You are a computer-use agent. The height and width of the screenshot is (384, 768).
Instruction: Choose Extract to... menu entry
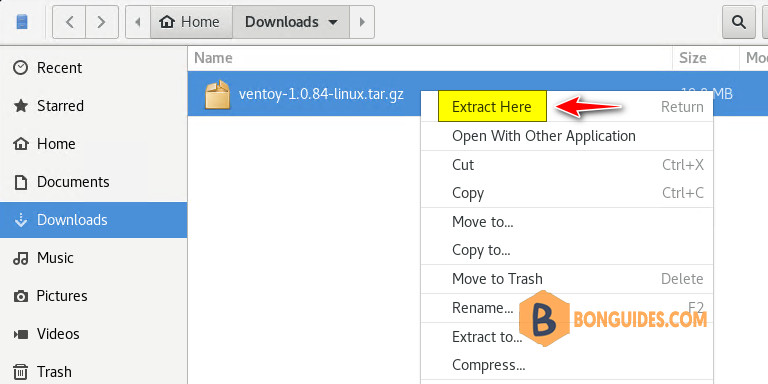coord(567,337)
